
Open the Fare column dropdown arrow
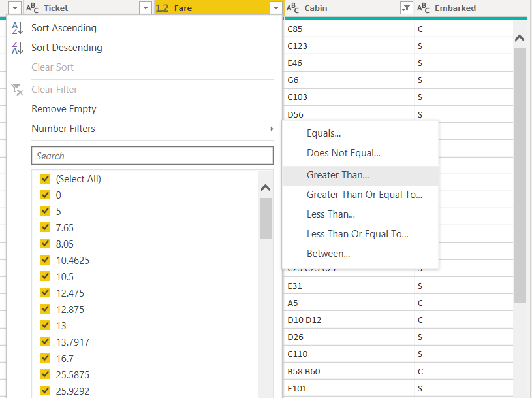(x=275, y=8)
